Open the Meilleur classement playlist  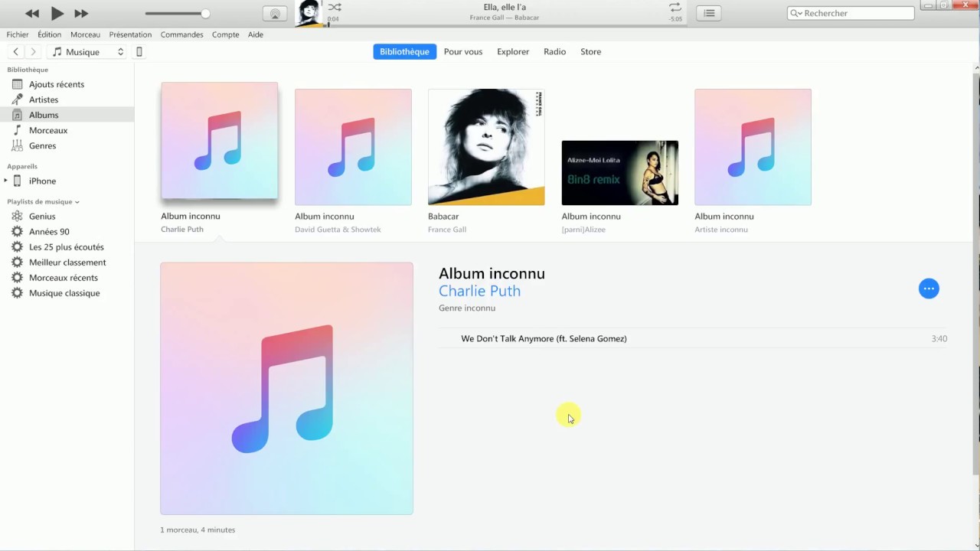click(x=67, y=262)
